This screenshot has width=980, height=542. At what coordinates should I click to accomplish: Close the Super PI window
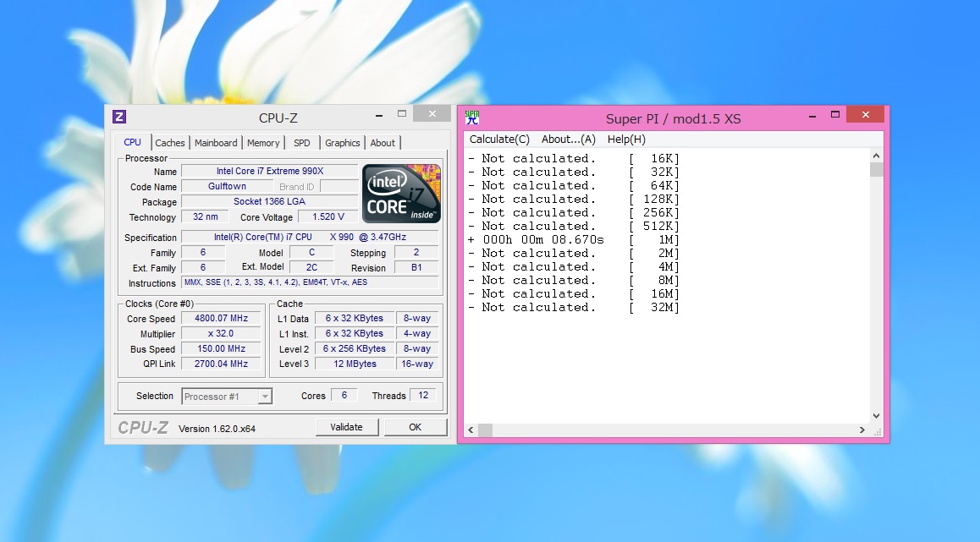tap(866, 115)
